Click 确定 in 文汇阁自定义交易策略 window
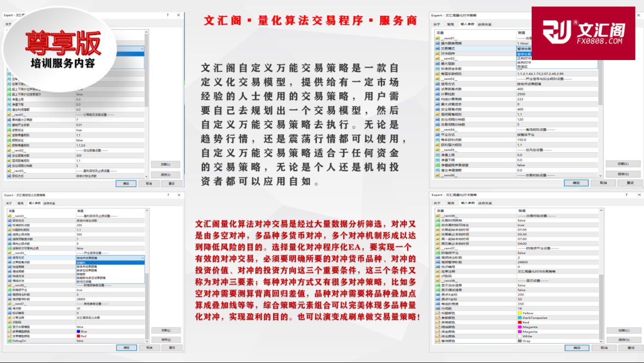Viewport: 644px width, 363px height. coord(126,348)
